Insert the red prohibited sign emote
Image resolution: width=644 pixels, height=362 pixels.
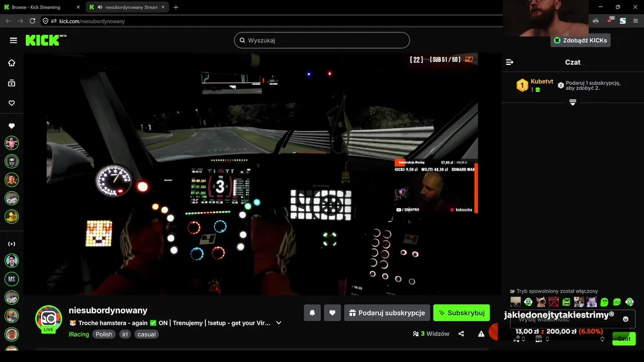554,302
